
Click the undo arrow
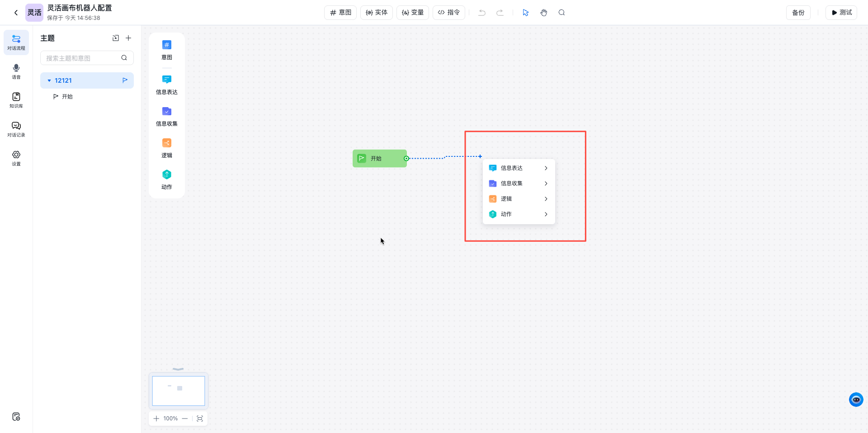(482, 13)
